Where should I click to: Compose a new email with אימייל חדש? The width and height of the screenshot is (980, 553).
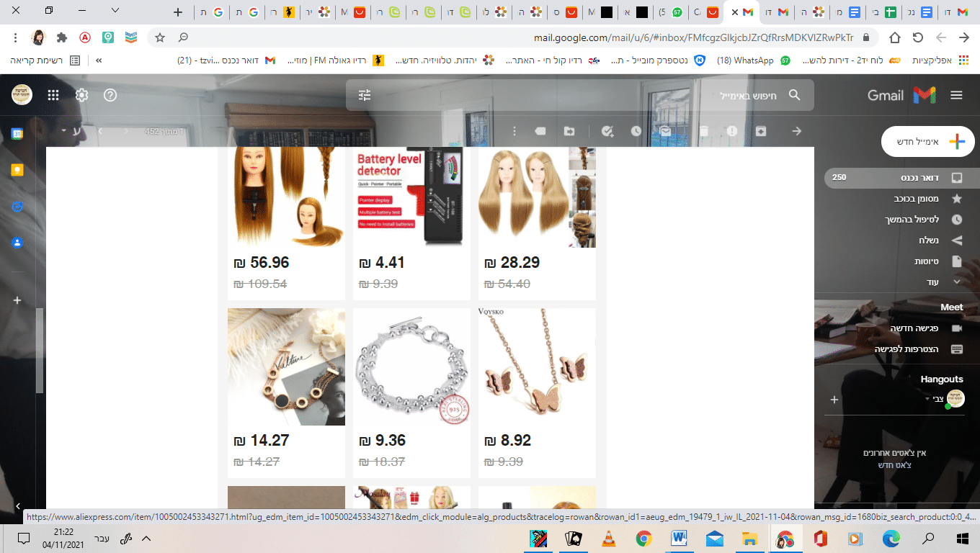[x=928, y=142]
